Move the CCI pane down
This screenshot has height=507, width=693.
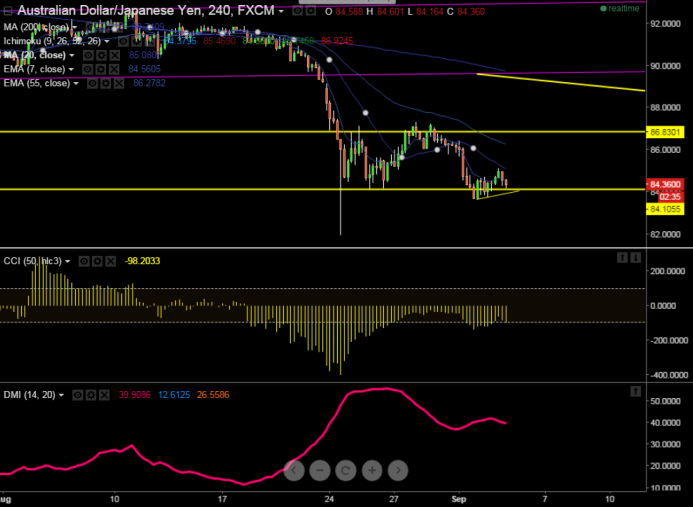[636, 257]
